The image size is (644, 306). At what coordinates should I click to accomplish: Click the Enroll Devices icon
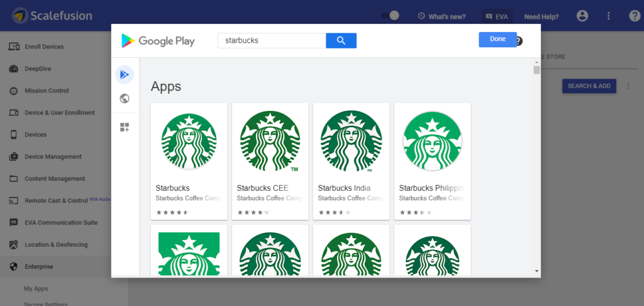pos(14,47)
